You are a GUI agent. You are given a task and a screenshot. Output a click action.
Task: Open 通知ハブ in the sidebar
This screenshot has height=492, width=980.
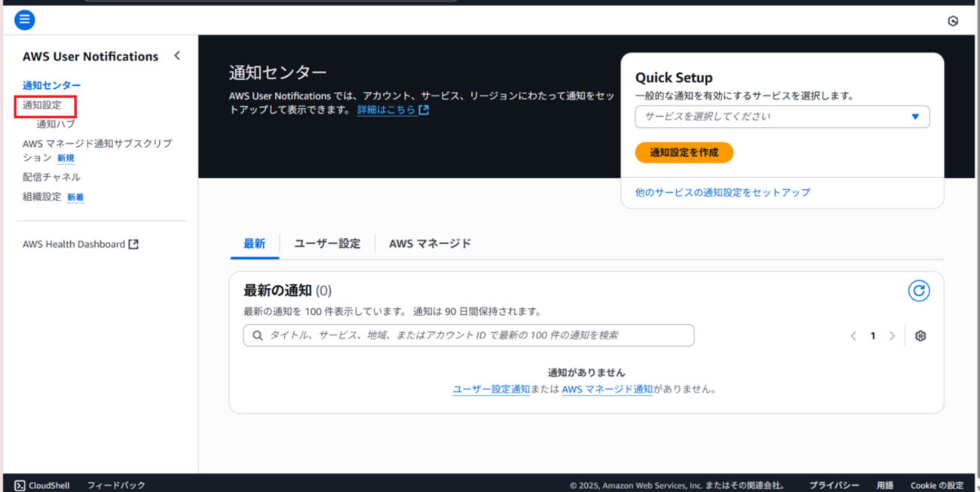[x=54, y=125]
